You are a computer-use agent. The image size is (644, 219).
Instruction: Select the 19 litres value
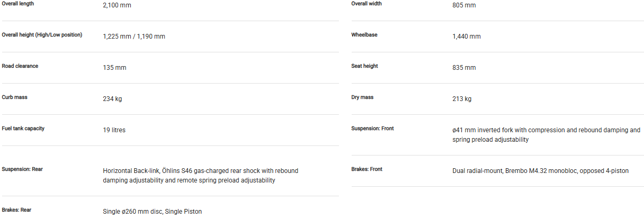point(114,130)
